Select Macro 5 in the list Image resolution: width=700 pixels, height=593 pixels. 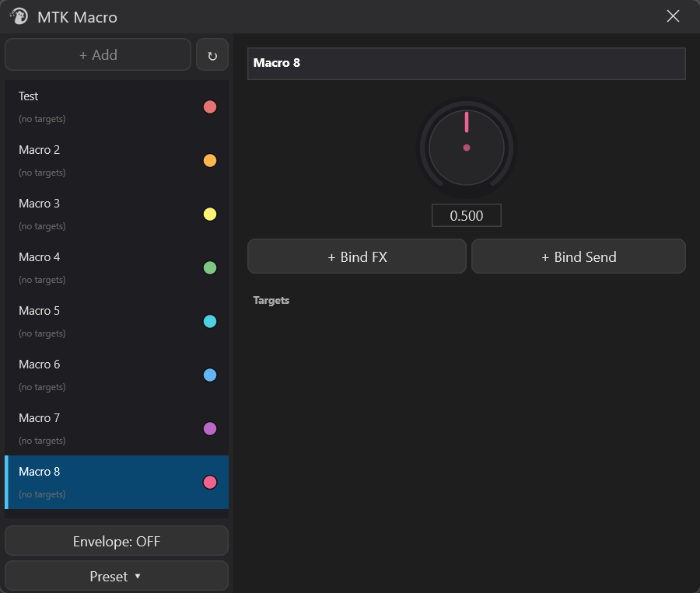pyautogui.click(x=117, y=321)
